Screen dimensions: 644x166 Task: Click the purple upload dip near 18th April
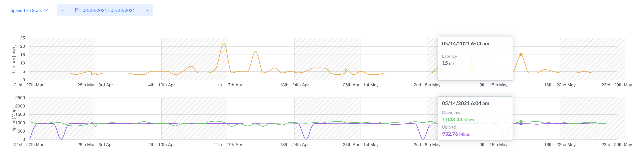tap(306, 139)
